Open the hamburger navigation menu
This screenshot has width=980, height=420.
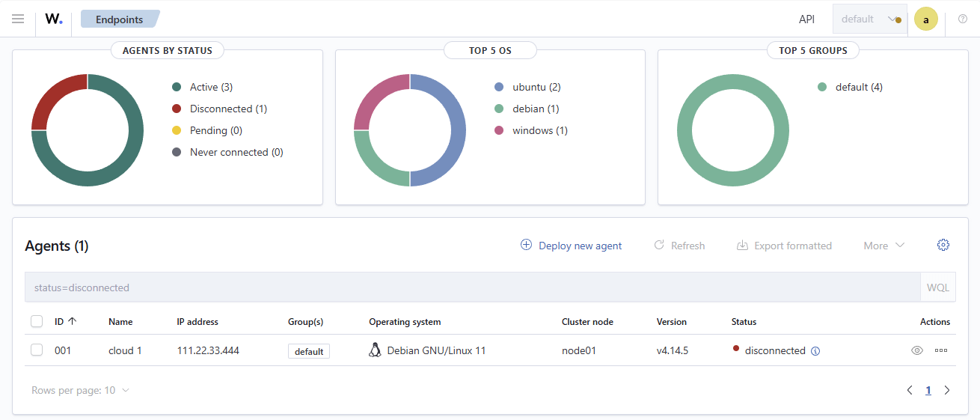pyautogui.click(x=18, y=19)
